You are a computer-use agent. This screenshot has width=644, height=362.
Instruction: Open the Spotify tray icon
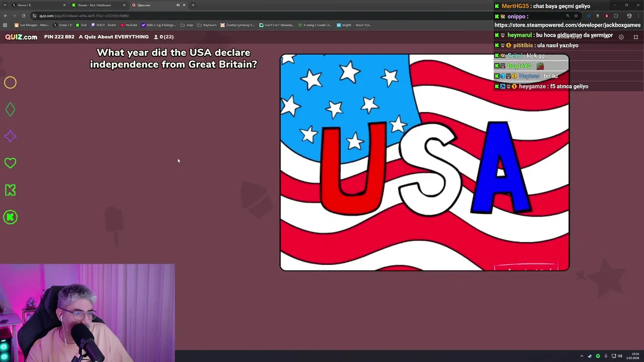tap(598, 356)
